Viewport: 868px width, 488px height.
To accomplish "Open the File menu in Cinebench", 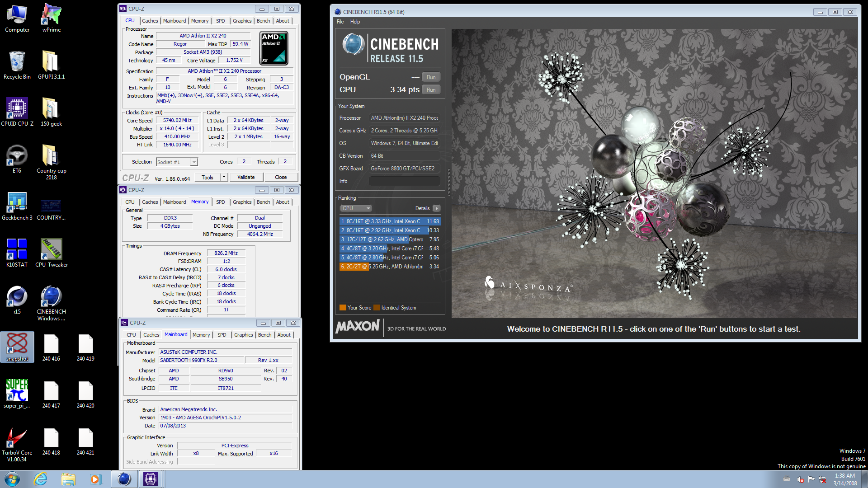I will point(340,22).
